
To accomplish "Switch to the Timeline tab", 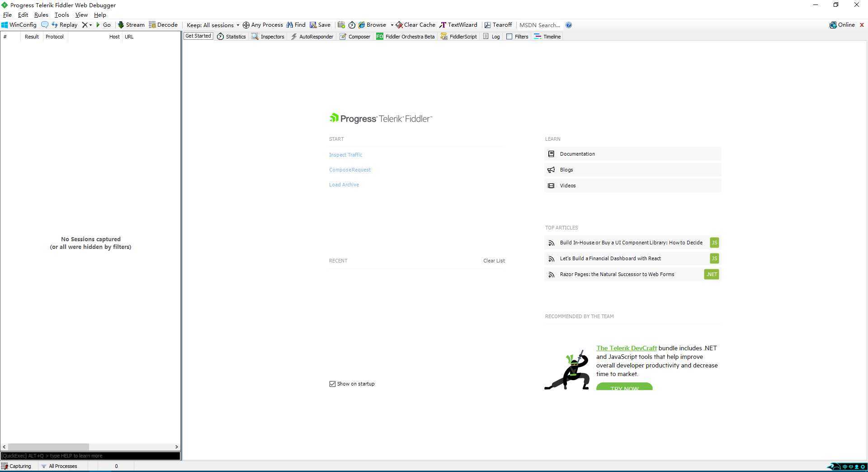I will point(547,37).
